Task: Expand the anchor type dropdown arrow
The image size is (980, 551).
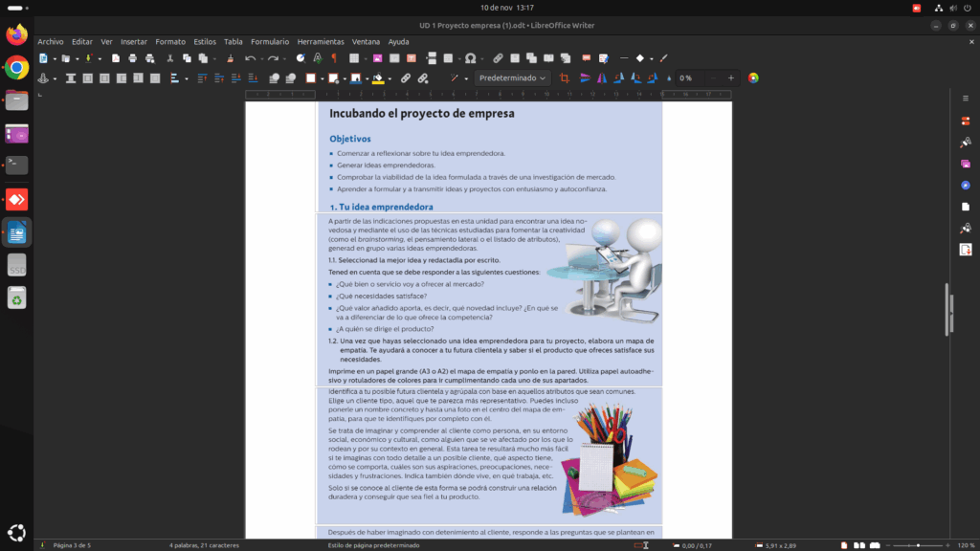Action: (x=55, y=78)
